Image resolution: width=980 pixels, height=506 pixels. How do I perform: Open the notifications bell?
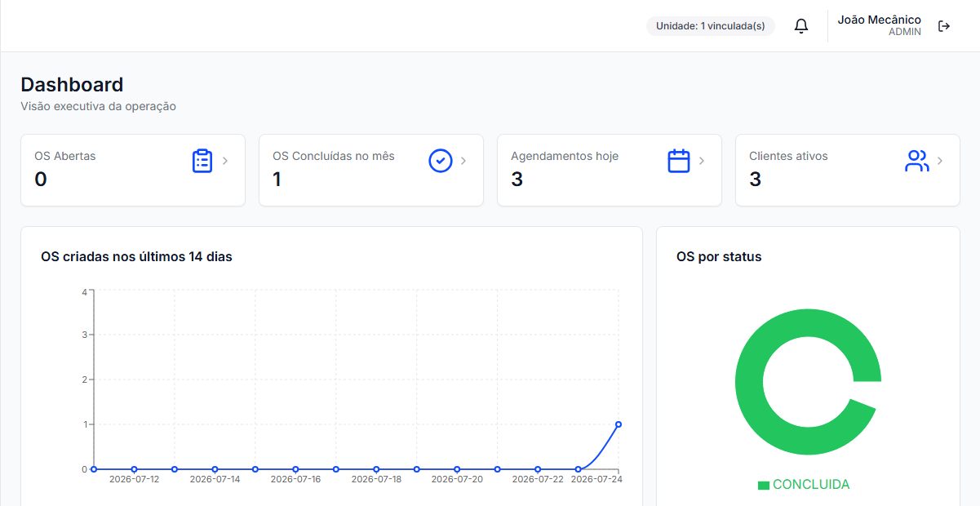coord(801,26)
